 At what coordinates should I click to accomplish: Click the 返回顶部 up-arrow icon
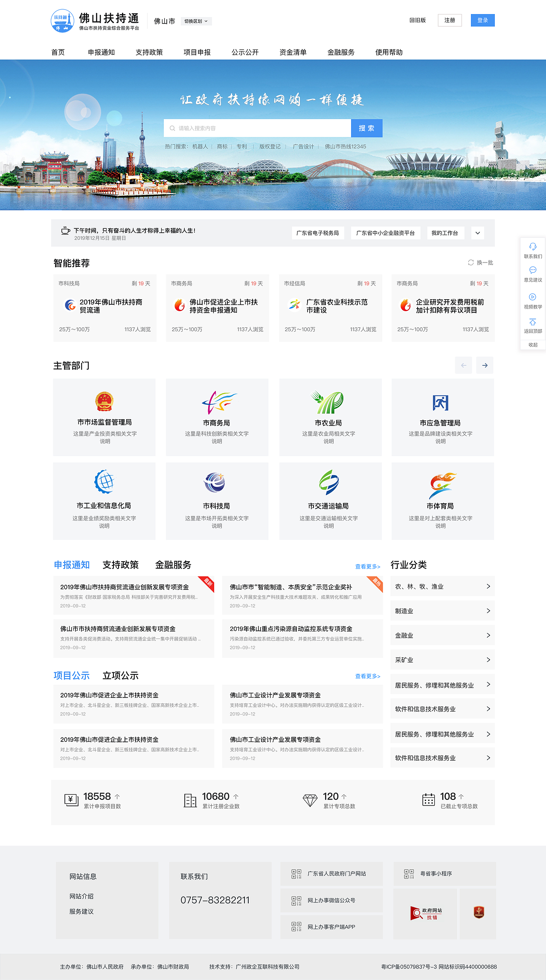tap(533, 322)
